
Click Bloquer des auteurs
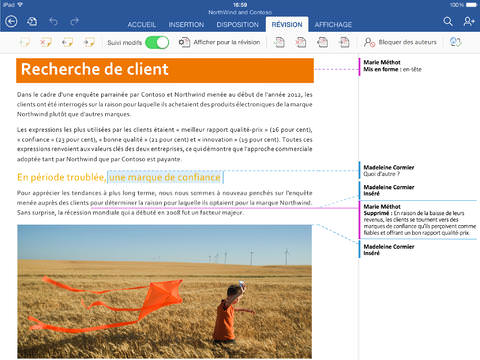(400, 42)
